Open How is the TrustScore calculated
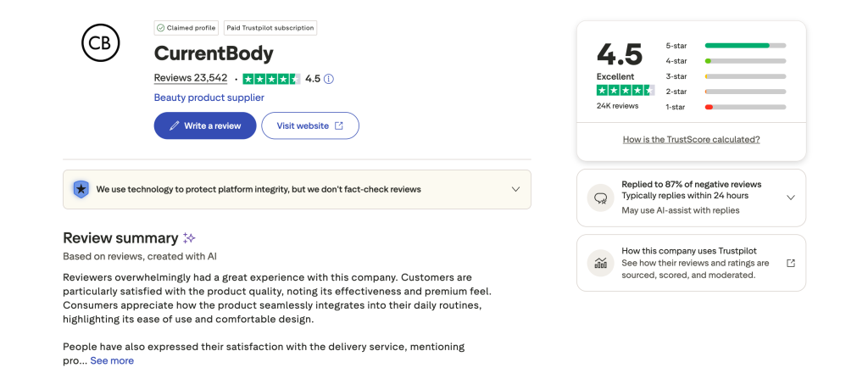The width and height of the screenshot is (868, 390). click(x=691, y=139)
